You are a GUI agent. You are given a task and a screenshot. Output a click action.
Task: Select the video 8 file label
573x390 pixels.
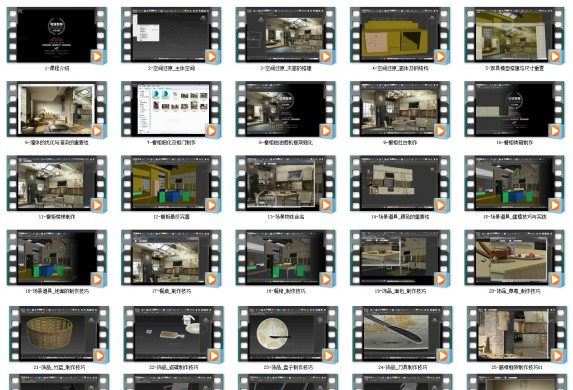point(286,143)
